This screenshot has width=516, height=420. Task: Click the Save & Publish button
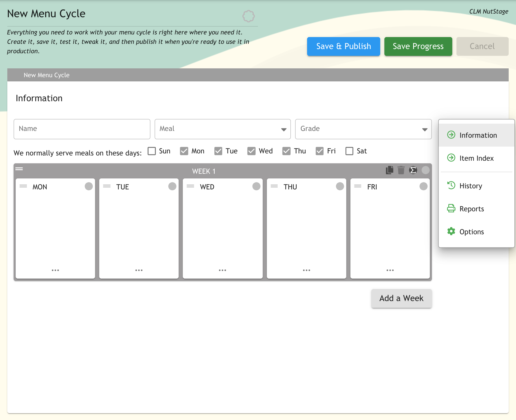tap(343, 46)
